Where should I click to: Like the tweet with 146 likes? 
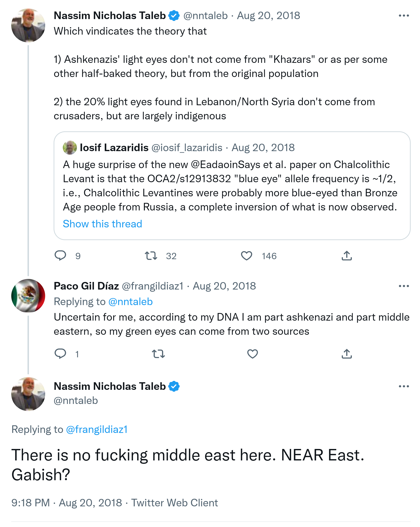point(246,256)
